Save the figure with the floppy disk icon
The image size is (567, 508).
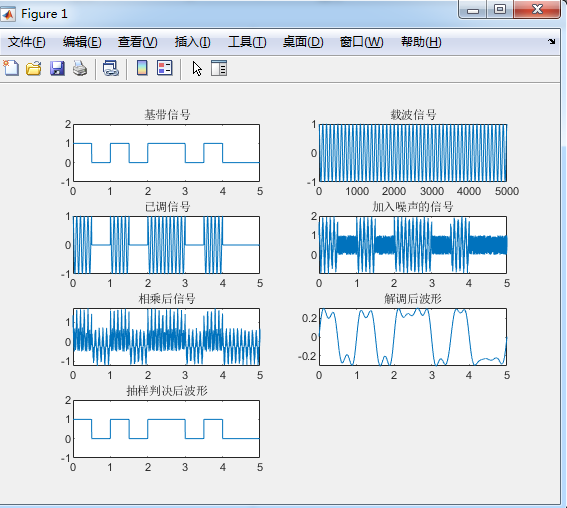[x=57, y=68]
